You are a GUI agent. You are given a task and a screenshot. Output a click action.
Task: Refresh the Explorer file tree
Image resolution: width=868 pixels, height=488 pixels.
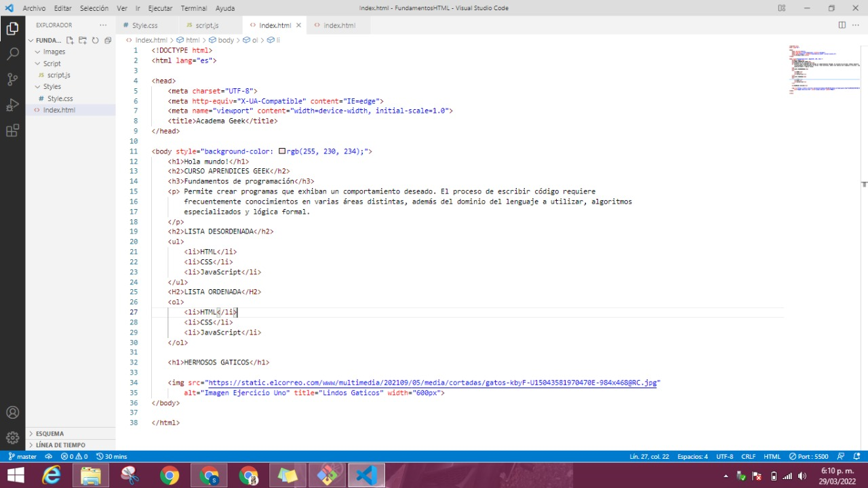[95, 40]
